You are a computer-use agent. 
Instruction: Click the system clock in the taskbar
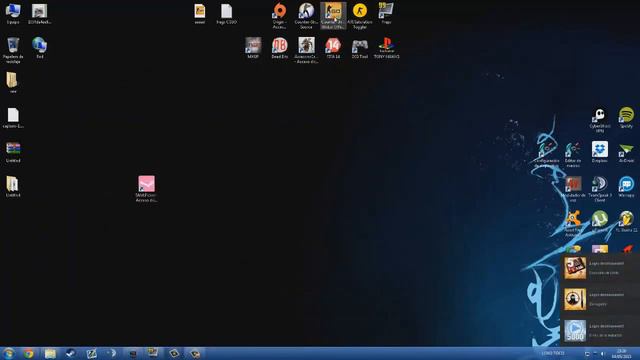coord(622,353)
